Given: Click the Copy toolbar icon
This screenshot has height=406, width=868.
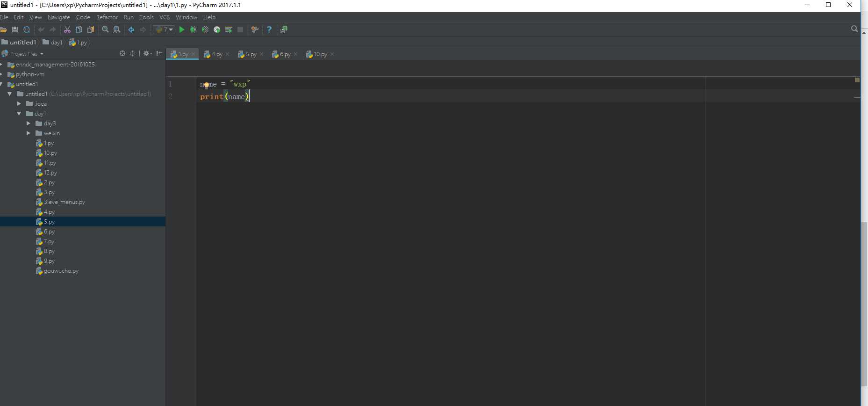Looking at the screenshot, I should pyautogui.click(x=79, y=29).
